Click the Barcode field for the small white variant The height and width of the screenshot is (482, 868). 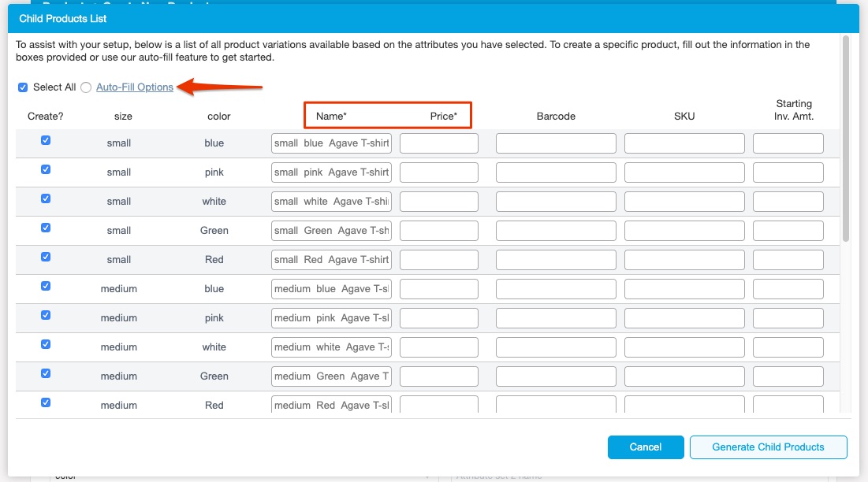[557, 201]
